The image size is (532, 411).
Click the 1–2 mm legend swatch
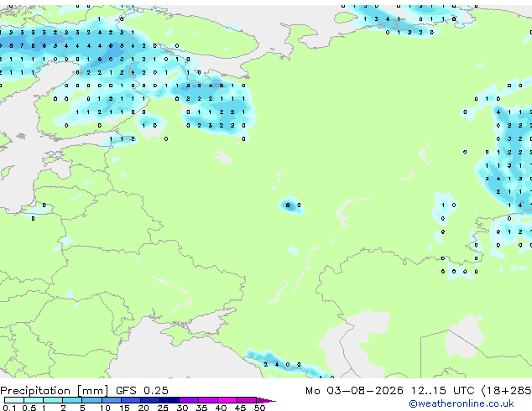[53, 400]
